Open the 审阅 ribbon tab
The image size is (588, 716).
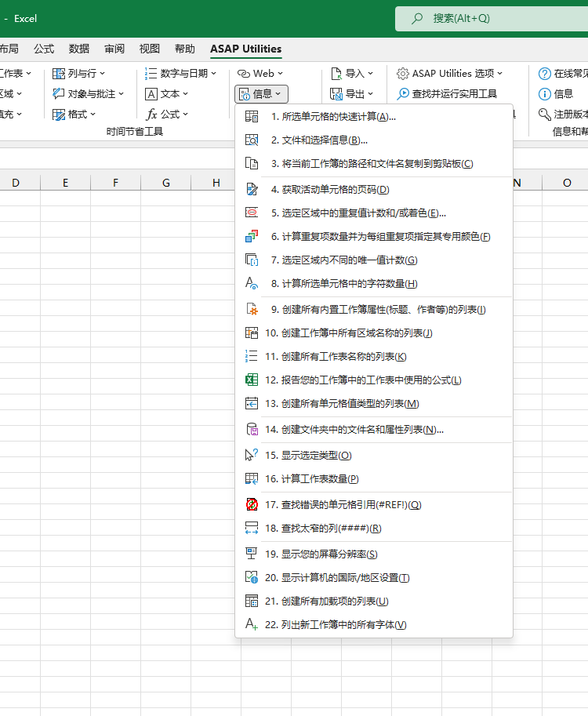pyautogui.click(x=114, y=49)
